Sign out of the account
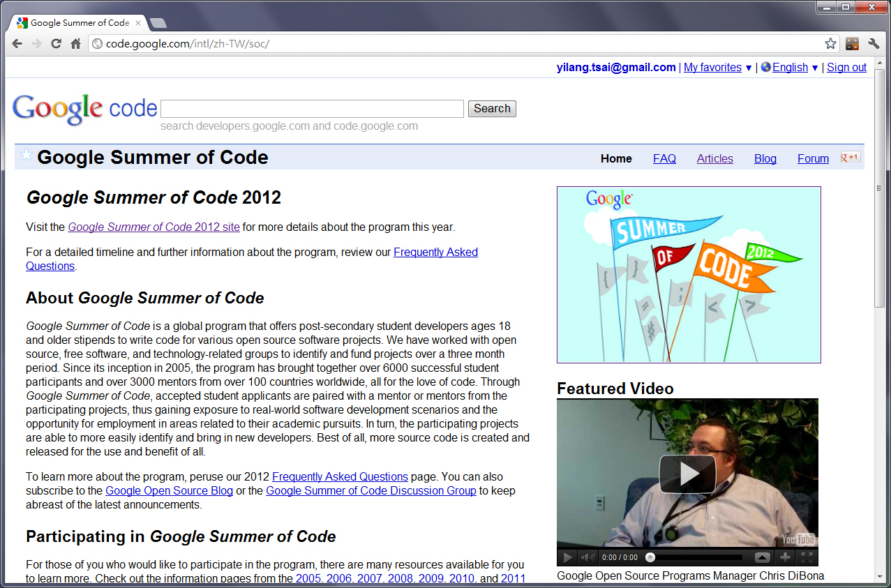This screenshot has height=588, width=891. (x=846, y=68)
